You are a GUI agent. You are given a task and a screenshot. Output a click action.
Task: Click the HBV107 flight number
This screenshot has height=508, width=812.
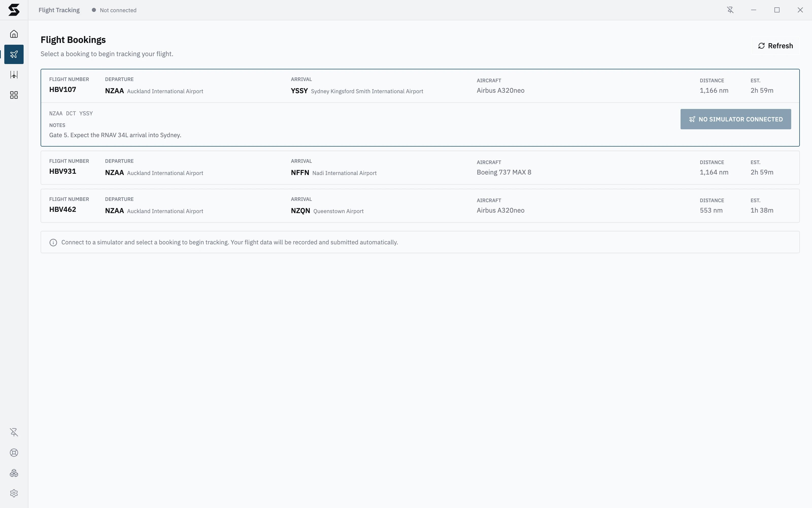click(63, 90)
